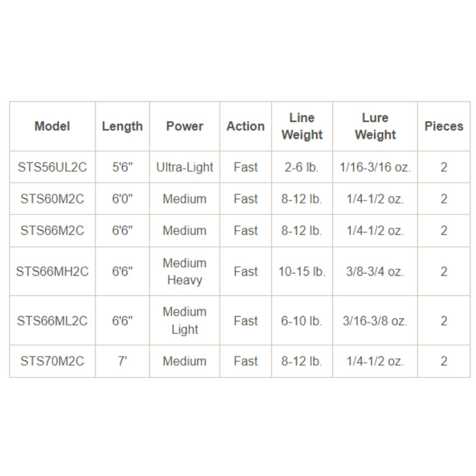Click the 1/16-3/16 oz. lure weight cell
Screen dimensions: 476x476
tap(375, 167)
